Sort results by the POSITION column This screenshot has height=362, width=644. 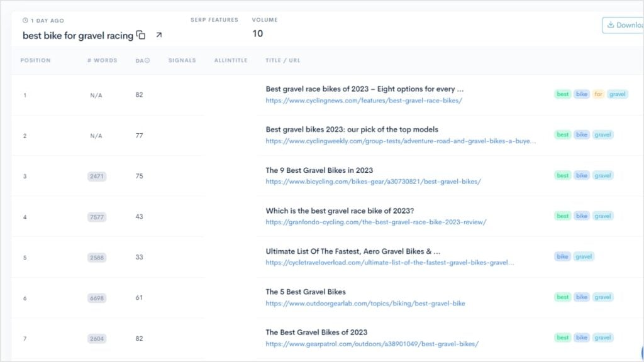pyautogui.click(x=35, y=60)
